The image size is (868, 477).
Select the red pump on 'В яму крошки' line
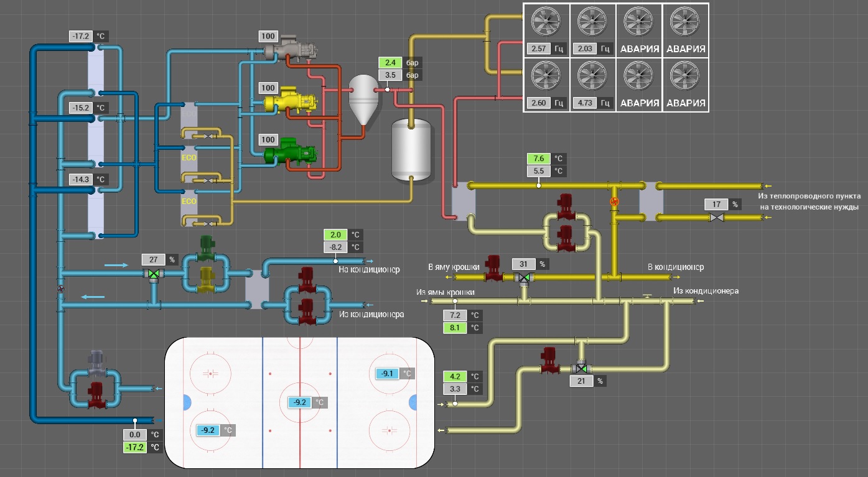coord(494,266)
